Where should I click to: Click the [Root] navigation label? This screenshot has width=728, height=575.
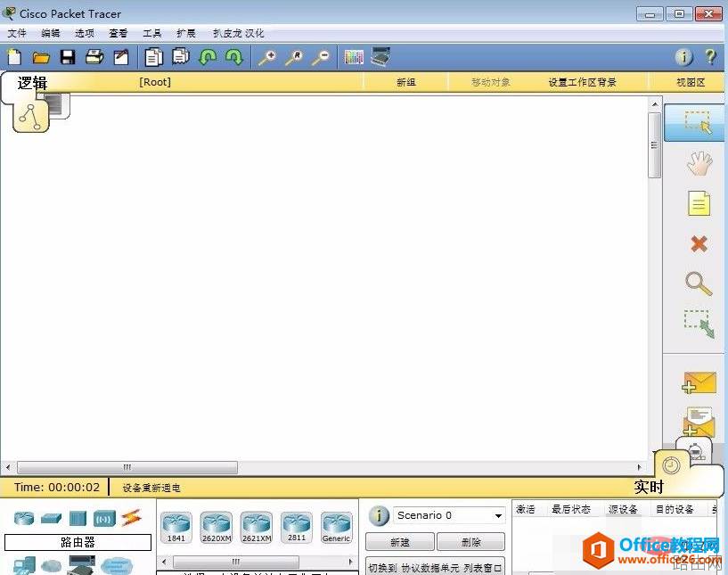click(x=155, y=82)
